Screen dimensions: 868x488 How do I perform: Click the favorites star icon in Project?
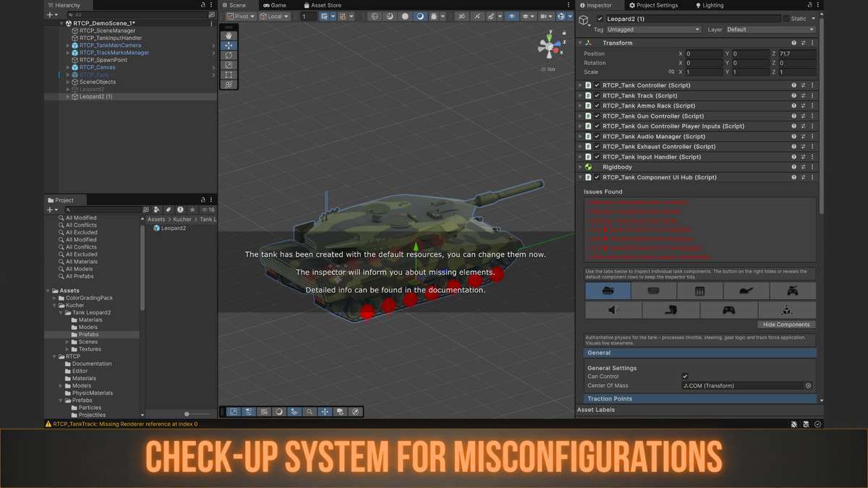[192, 210]
